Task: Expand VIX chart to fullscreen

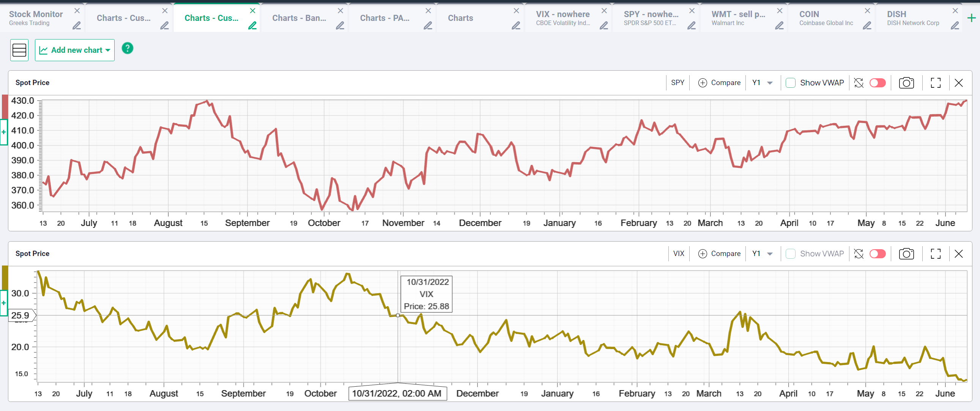Action: 936,254
